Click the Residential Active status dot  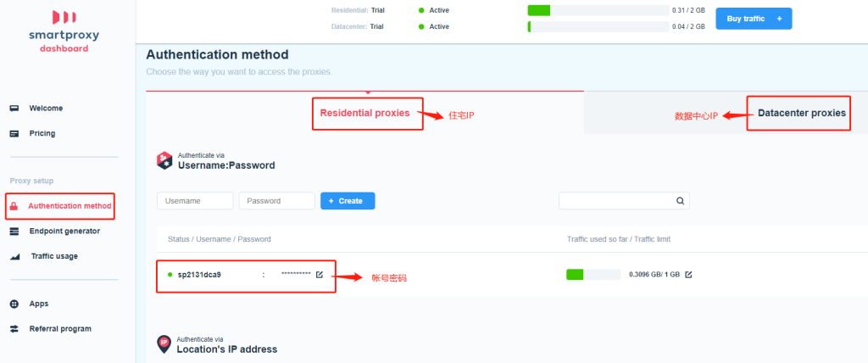pyautogui.click(x=421, y=10)
